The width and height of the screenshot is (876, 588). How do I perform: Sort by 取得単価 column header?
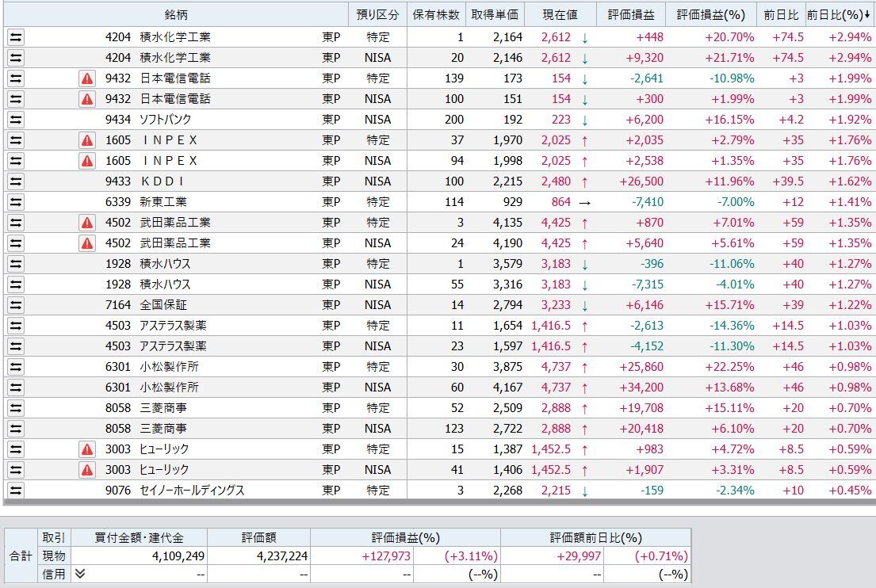pos(495,15)
